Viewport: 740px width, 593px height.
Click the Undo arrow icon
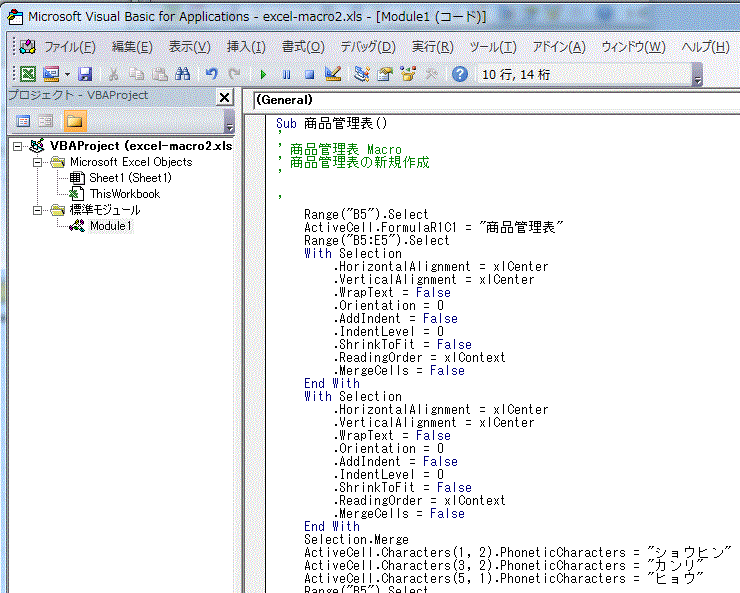click(x=212, y=74)
